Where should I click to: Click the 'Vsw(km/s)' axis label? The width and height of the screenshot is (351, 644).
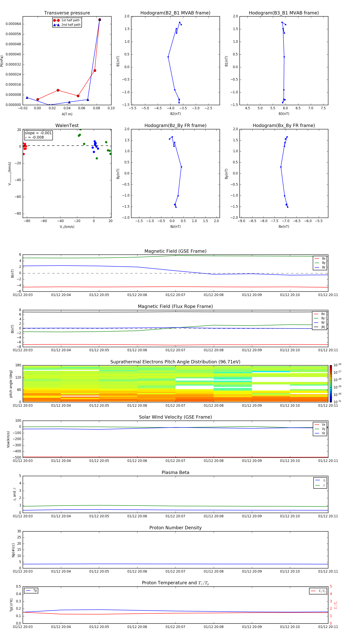[8, 439]
